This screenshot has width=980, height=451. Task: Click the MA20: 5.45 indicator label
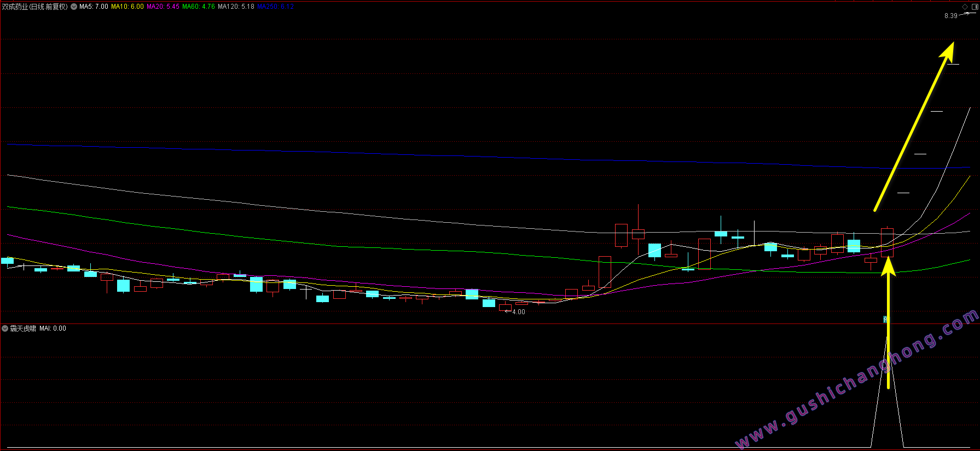pos(163,7)
